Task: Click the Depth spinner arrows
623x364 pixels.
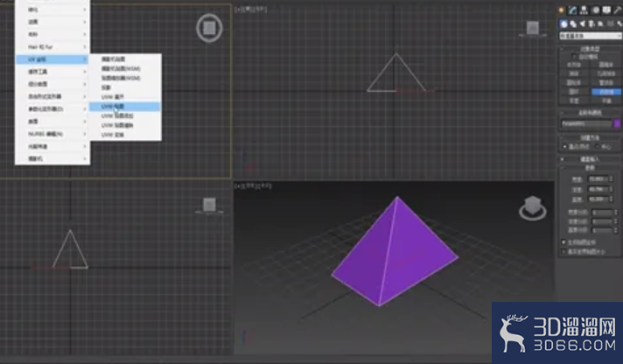Action: pos(611,189)
